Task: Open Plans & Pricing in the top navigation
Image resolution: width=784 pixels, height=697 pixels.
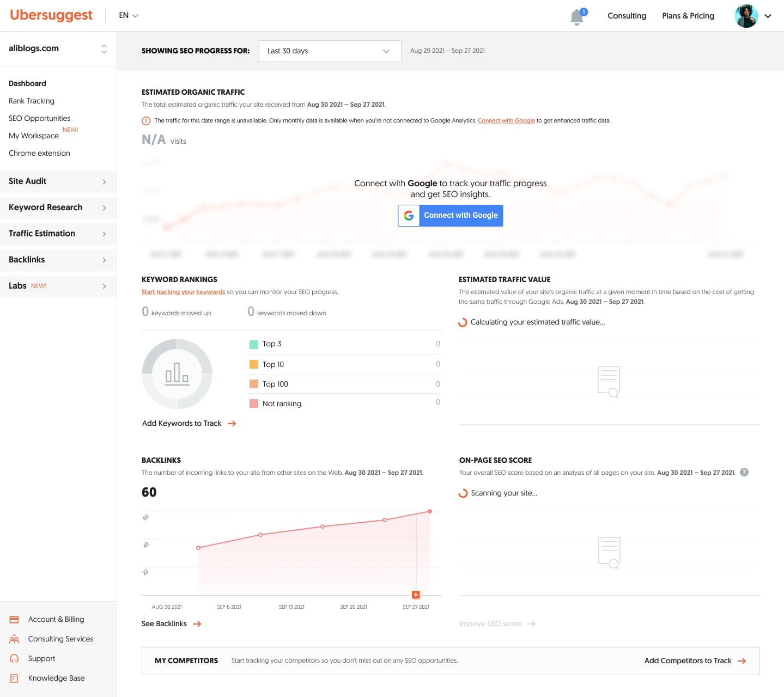Action: (688, 16)
